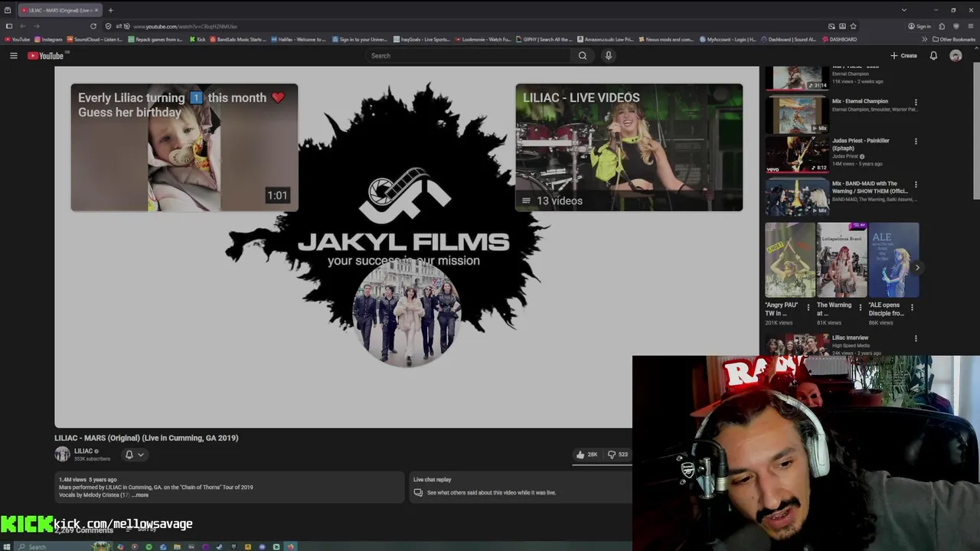Like the video with the thumbs-up button
The image size is (980, 551).
click(587, 455)
